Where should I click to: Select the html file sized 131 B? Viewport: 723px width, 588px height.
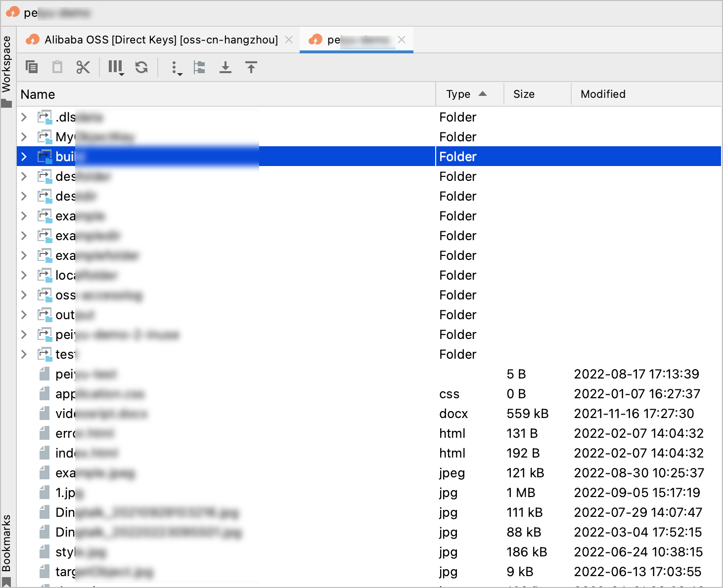click(x=369, y=433)
